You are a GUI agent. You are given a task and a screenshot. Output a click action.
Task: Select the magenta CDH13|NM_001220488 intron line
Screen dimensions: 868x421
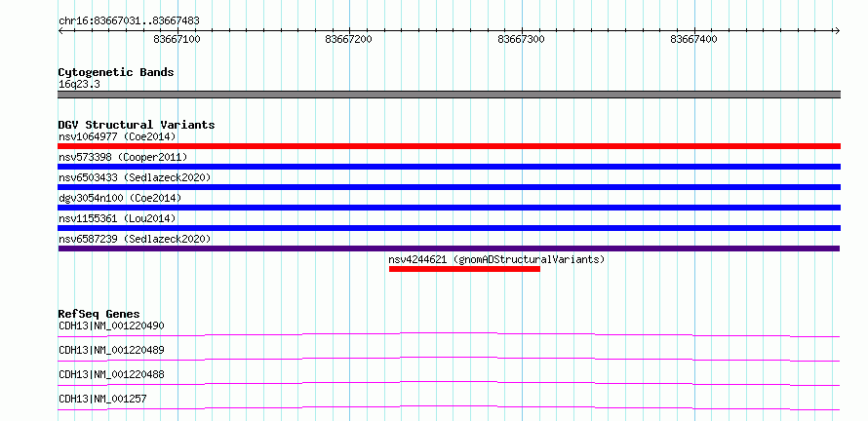(449, 383)
